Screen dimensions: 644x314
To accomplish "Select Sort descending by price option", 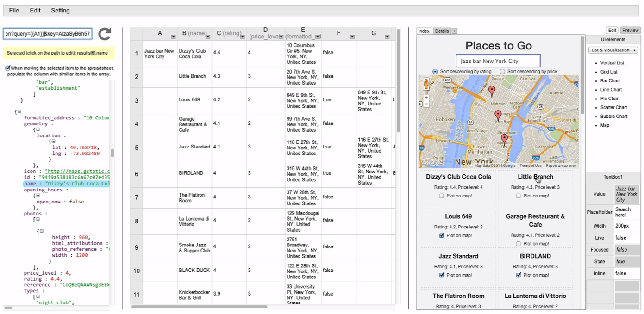I will click(502, 72).
